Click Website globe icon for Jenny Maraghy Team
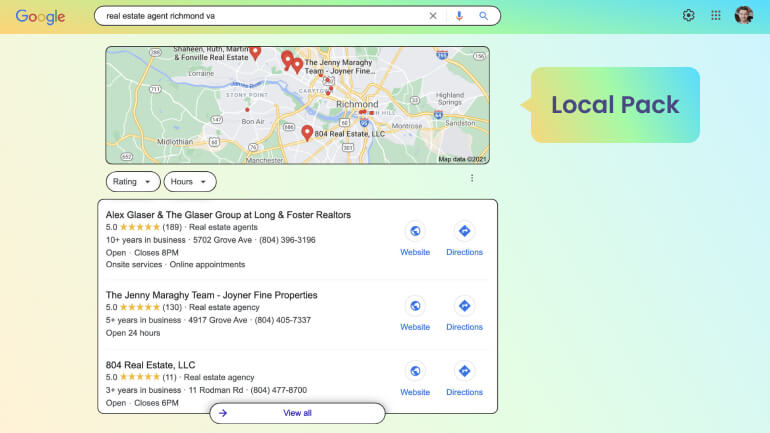This screenshot has height=433, width=770. pos(415,306)
